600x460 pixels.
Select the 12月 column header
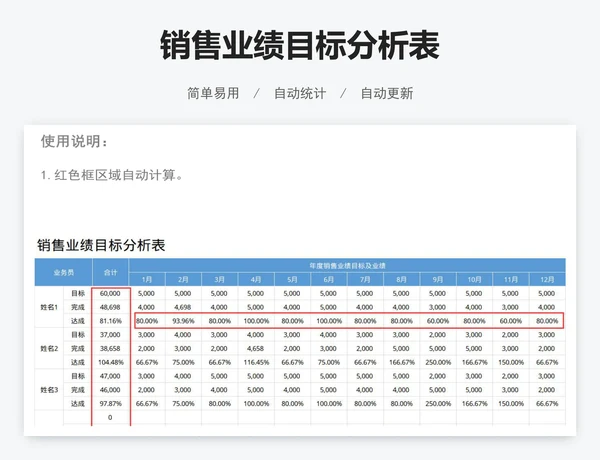click(x=547, y=279)
